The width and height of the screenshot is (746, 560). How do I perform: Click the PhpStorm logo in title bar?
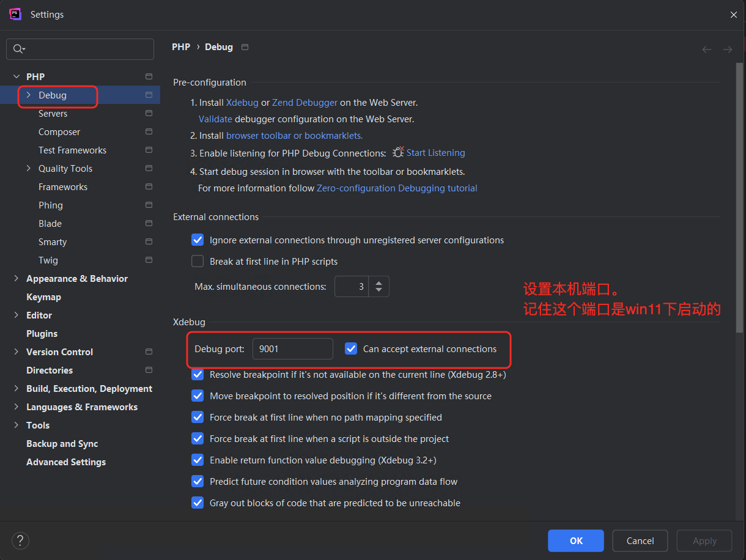15,14
